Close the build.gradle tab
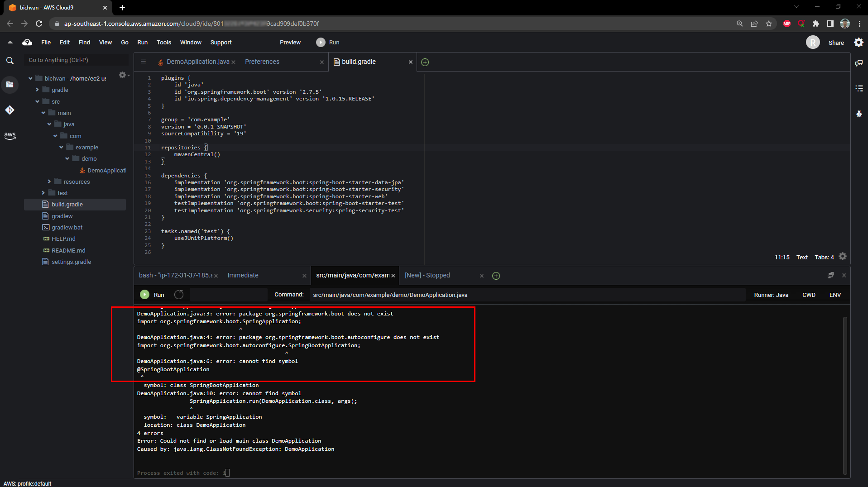 click(411, 62)
